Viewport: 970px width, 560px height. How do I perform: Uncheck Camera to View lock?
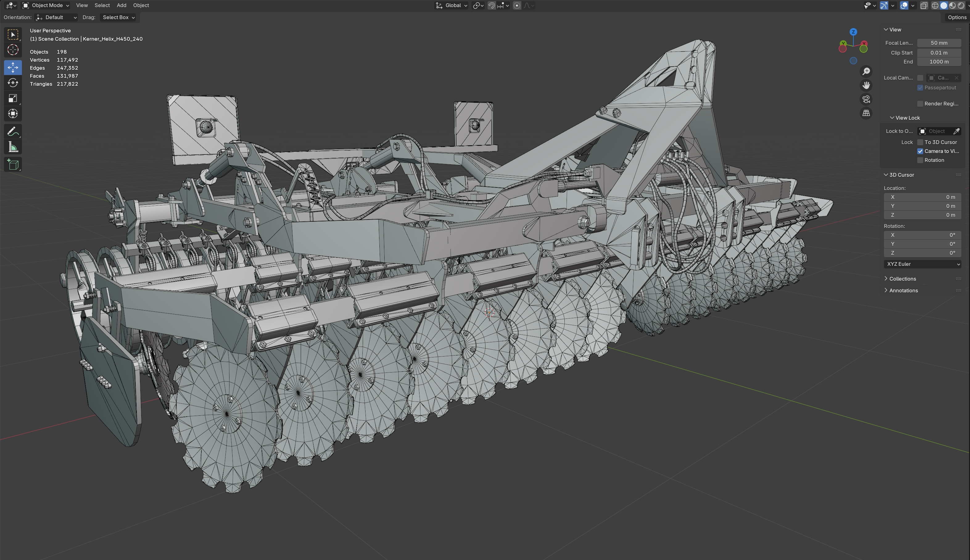pyautogui.click(x=920, y=151)
